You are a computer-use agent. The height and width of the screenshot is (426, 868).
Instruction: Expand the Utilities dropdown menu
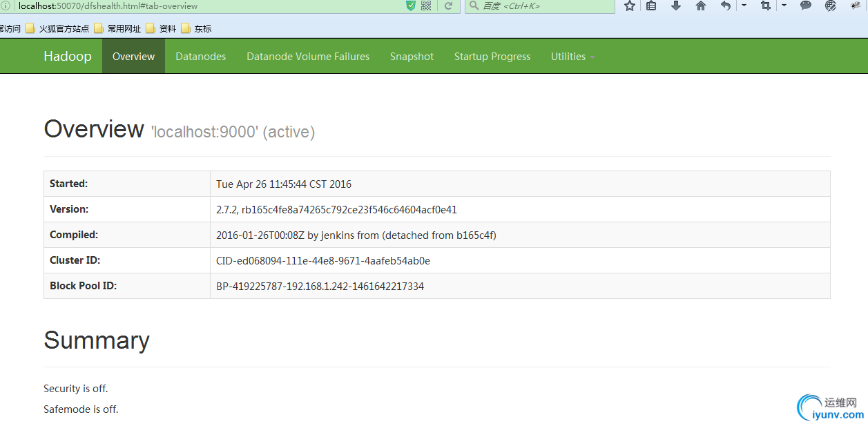572,57
